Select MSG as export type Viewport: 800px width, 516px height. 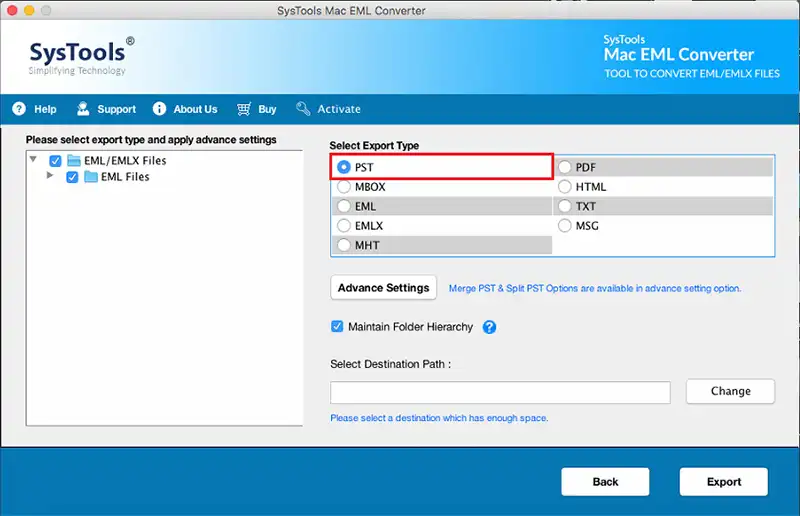(564, 226)
